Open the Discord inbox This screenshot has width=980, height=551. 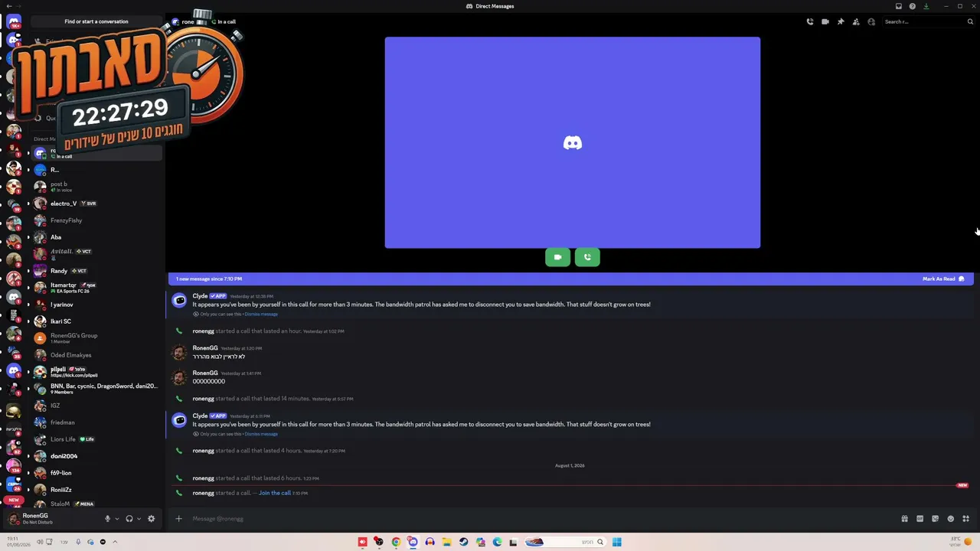click(899, 6)
